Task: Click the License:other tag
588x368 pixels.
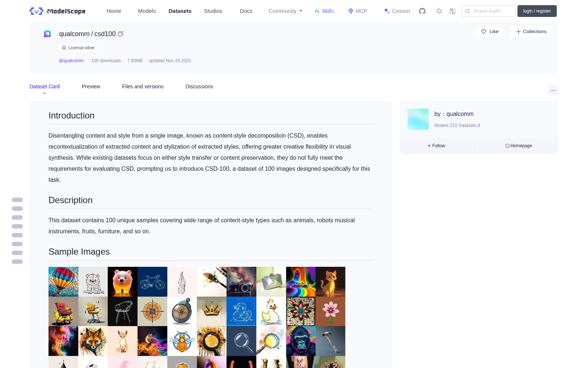Action: coord(78,48)
